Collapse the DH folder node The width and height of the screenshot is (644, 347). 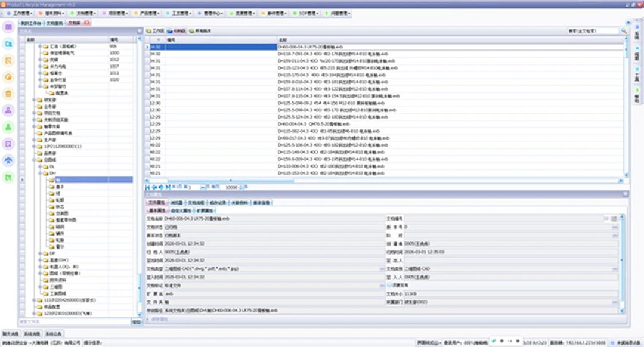(41, 173)
